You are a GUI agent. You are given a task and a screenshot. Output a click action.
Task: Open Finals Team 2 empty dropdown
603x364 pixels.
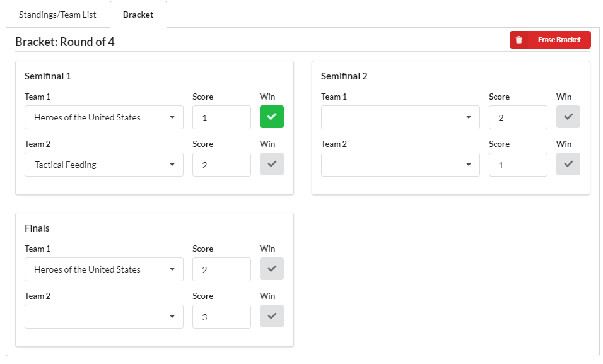[x=104, y=317]
